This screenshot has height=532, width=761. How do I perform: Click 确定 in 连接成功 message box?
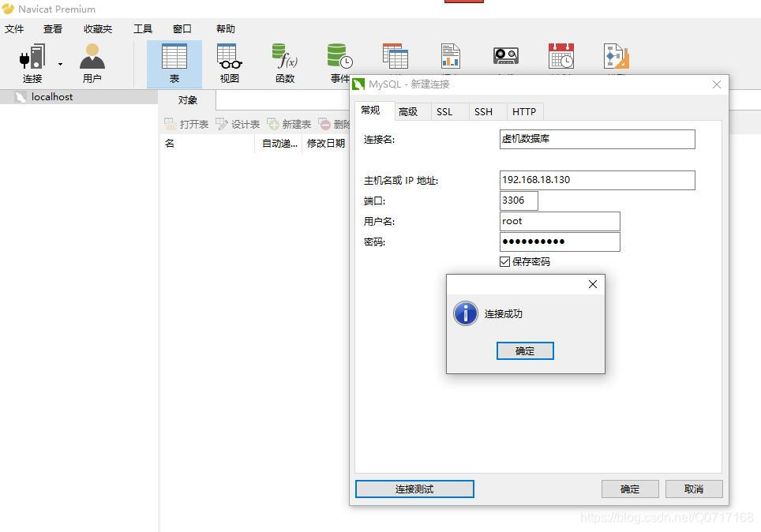click(x=525, y=351)
